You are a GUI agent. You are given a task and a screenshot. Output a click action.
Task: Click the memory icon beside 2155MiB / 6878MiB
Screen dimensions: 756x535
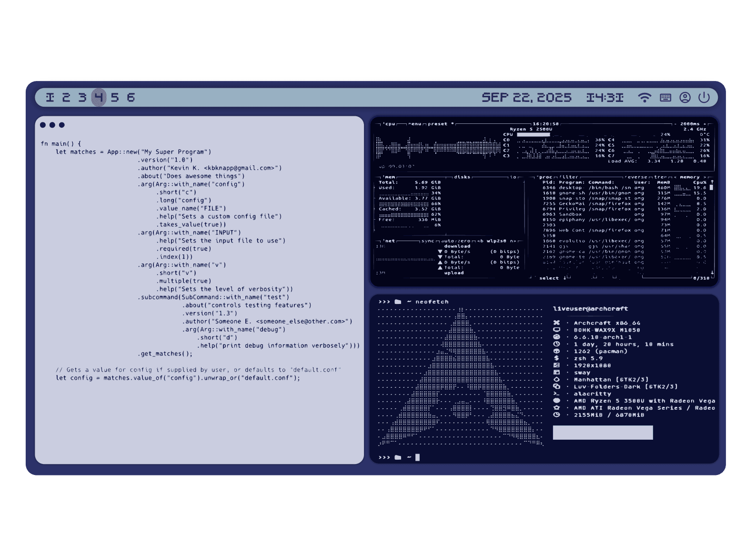[556, 415]
